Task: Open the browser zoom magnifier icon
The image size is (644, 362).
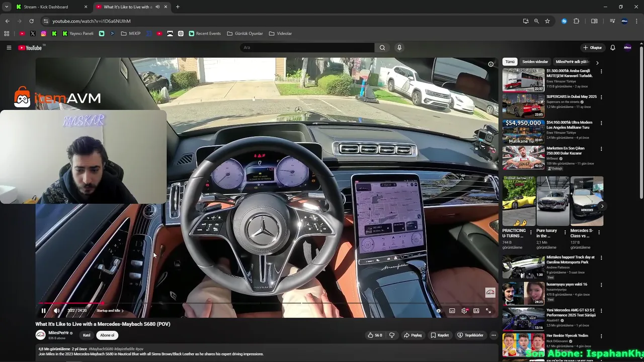Action: point(536,21)
